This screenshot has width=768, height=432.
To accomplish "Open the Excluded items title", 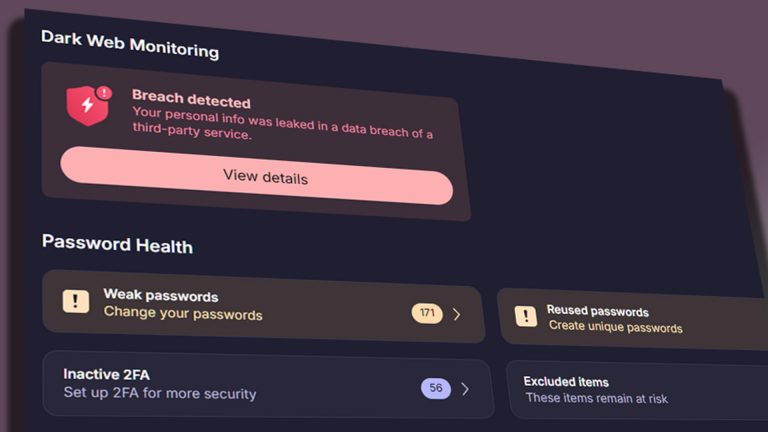I will pyautogui.click(x=566, y=381).
